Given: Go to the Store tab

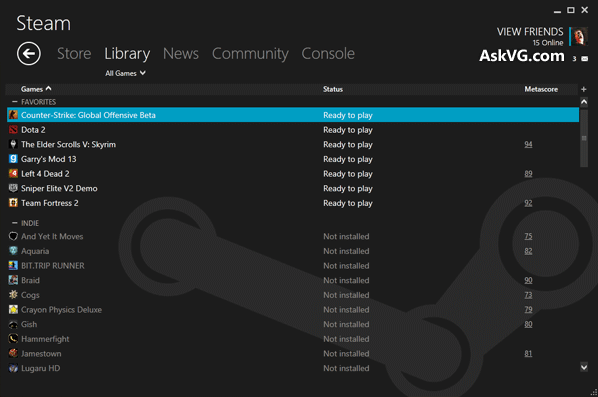Looking at the screenshot, I should tap(74, 53).
